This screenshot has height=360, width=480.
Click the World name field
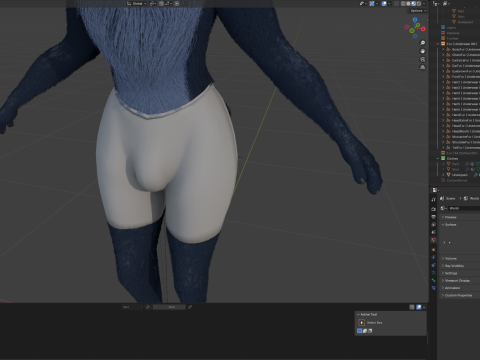click(464, 208)
